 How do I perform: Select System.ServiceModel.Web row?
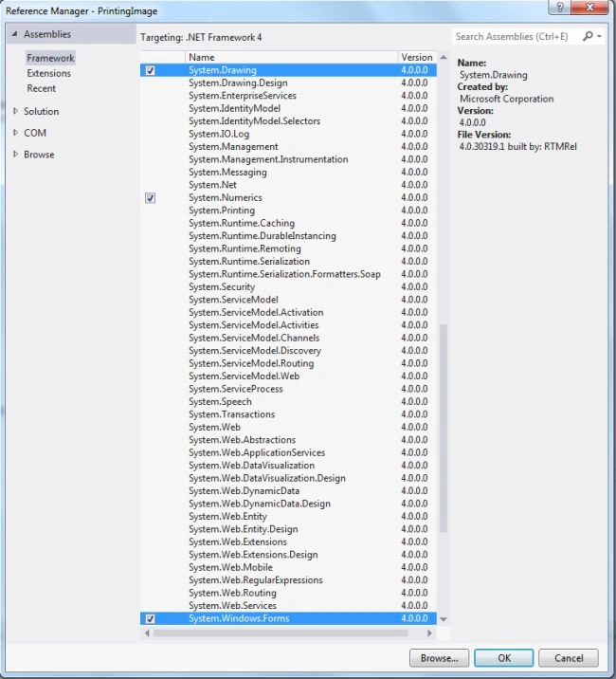tap(288, 376)
